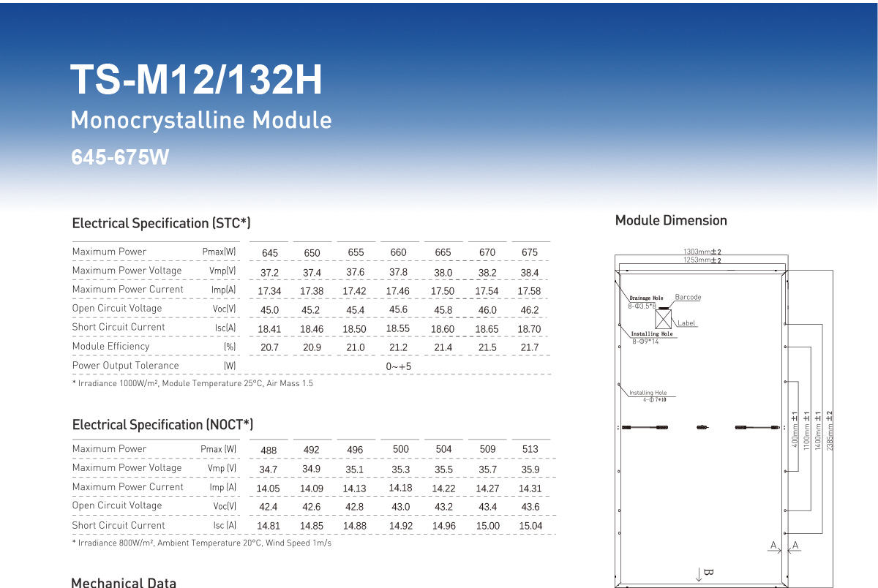Viewport: 878px width, 588px height.
Task: Click the Mechanical Data heading
Action: pos(124,582)
